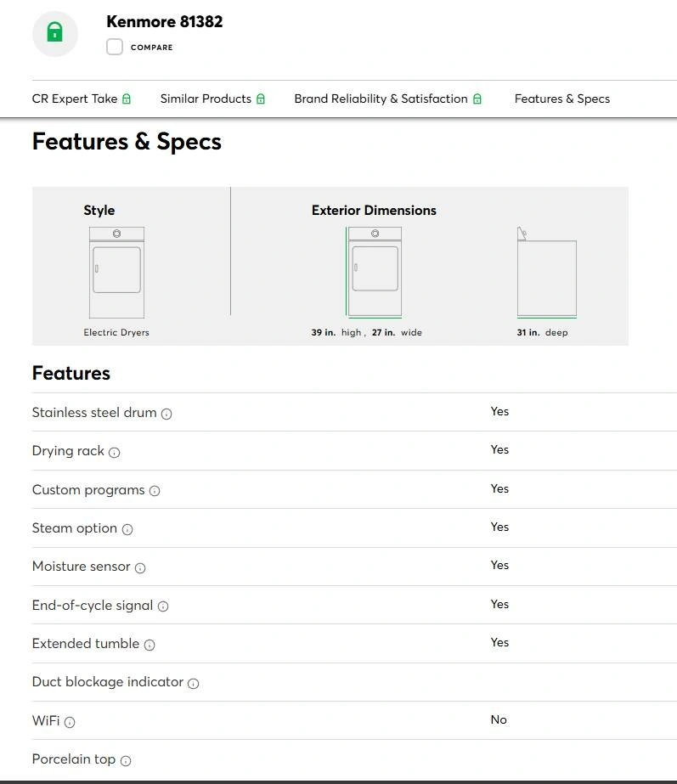
Task: Open Duct blockage indicator info
Action: tap(193, 683)
